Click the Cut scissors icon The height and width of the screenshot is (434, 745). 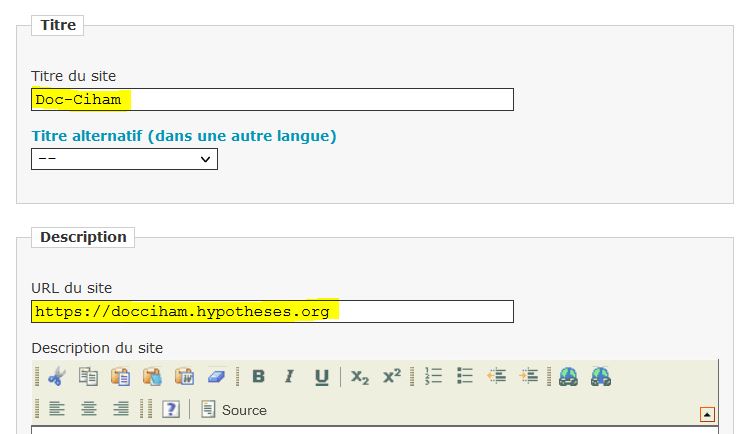click(x=56, y=376)
